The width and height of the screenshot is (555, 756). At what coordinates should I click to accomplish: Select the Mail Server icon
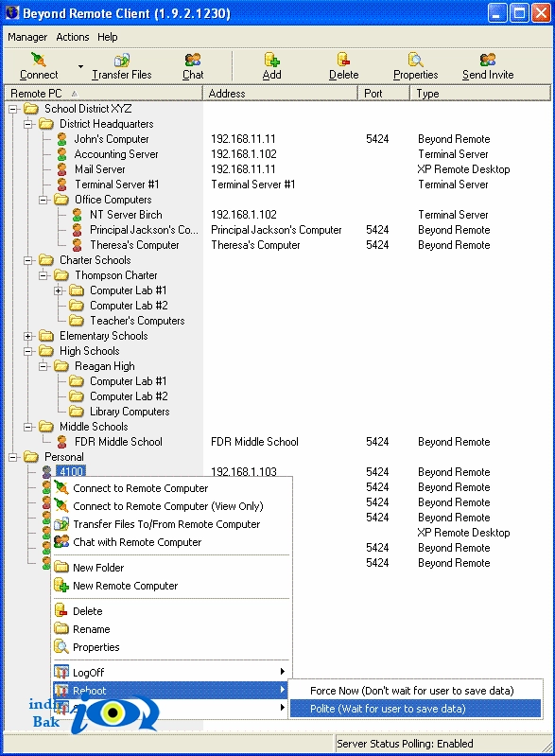(61, 169)
